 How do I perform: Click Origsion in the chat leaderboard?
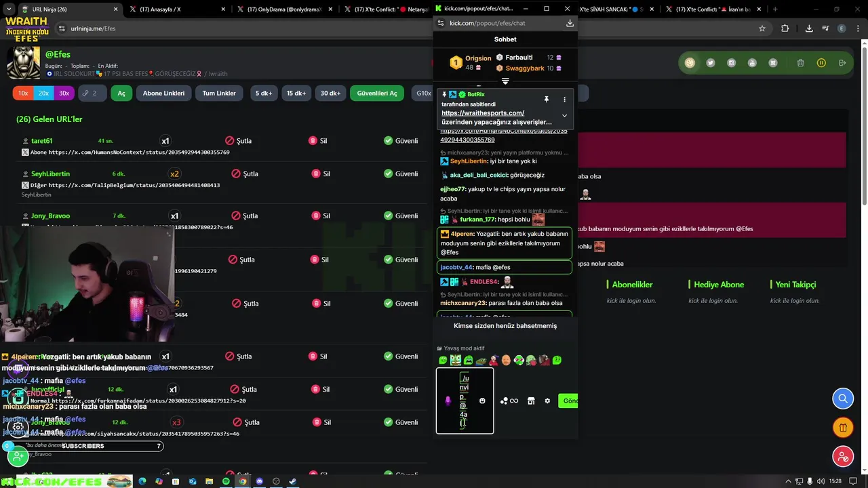click(478, 59)
